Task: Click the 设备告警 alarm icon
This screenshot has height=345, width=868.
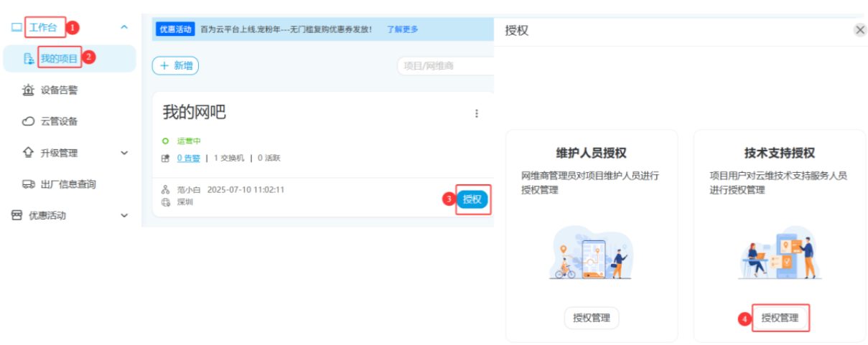Action: (28, 90)
